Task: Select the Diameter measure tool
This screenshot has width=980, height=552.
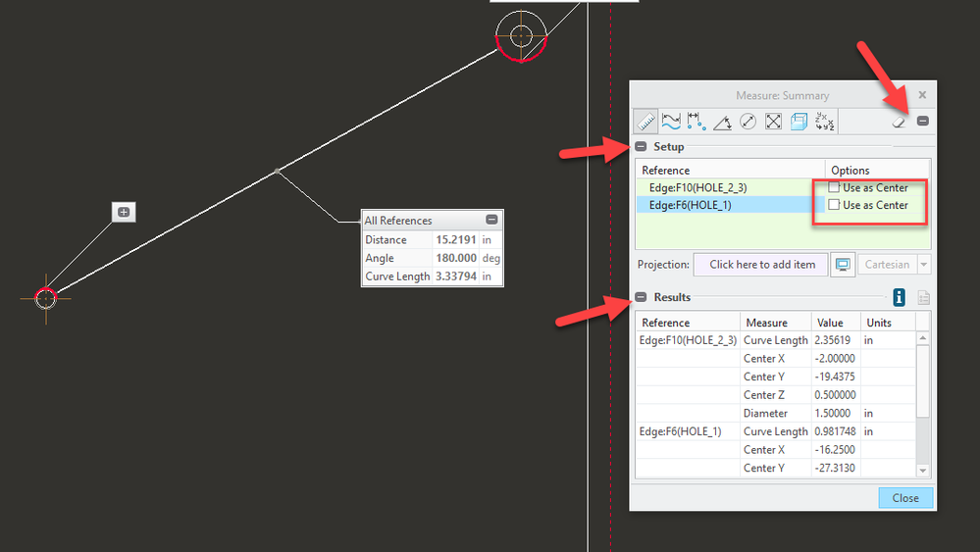Action: point(748,122)
